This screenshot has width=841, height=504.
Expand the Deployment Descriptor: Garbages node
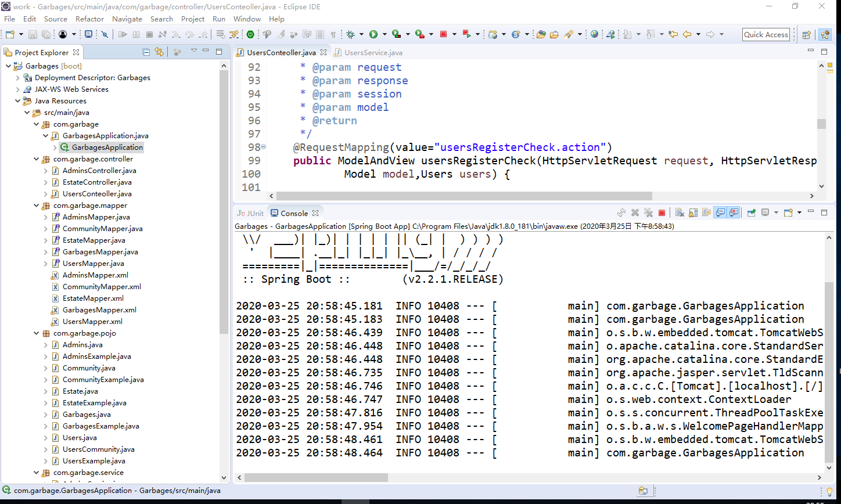[17, 78]
